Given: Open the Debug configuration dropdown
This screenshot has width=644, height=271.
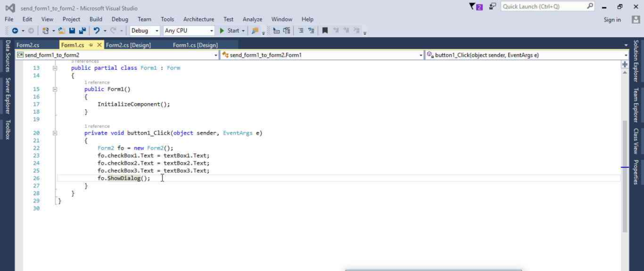Looking at the screenshot, I should pos(144,30).
